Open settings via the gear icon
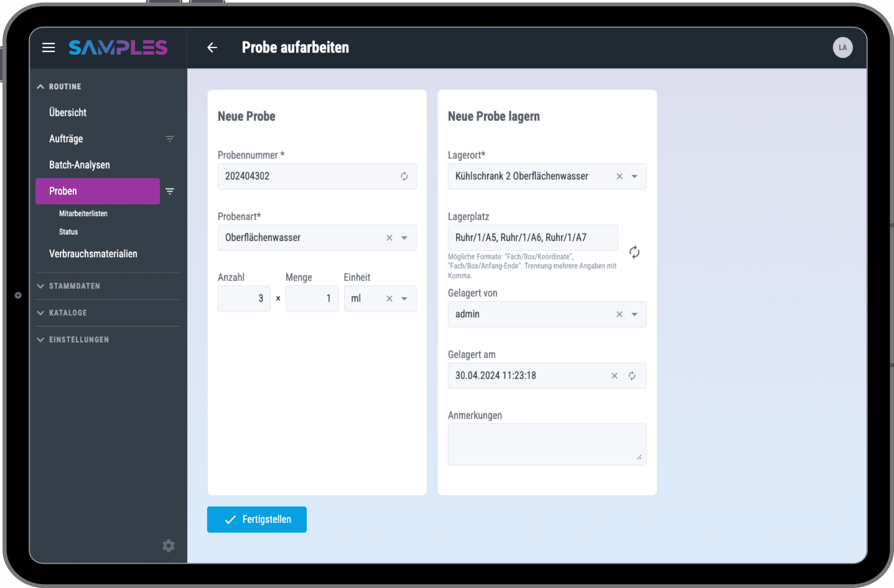 pos(168,545)
